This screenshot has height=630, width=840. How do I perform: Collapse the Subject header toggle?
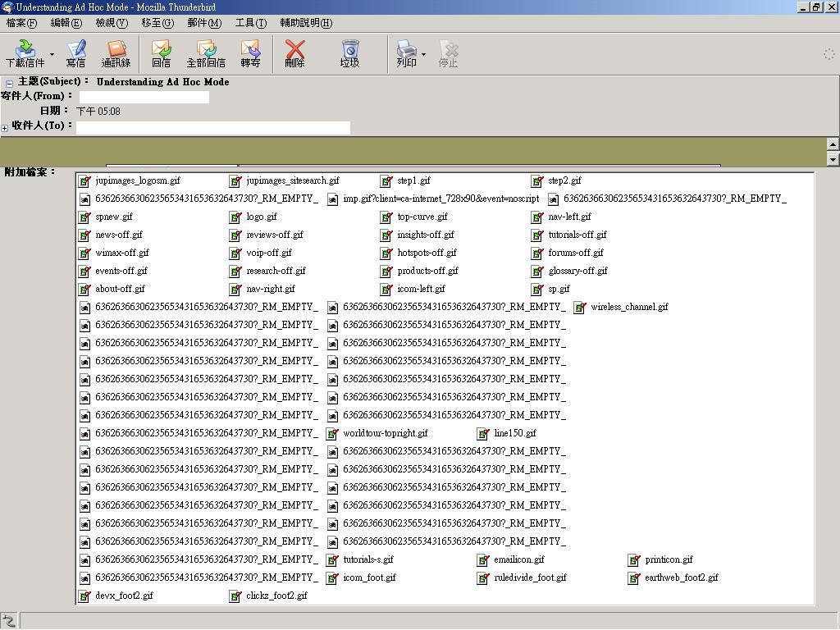(9, 83)
